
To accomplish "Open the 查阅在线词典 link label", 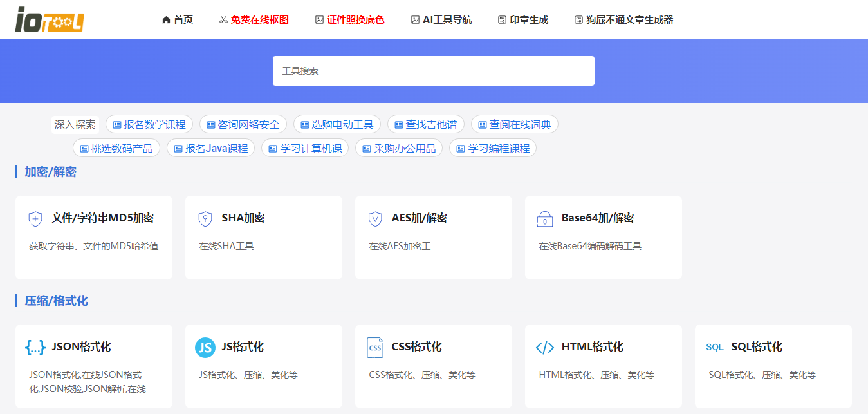I will (x=521, y=125).
